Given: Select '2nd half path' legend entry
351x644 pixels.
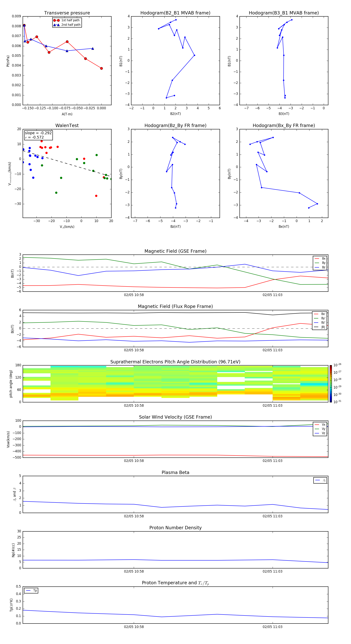Looking at the screenshot, I should [67, 25].
